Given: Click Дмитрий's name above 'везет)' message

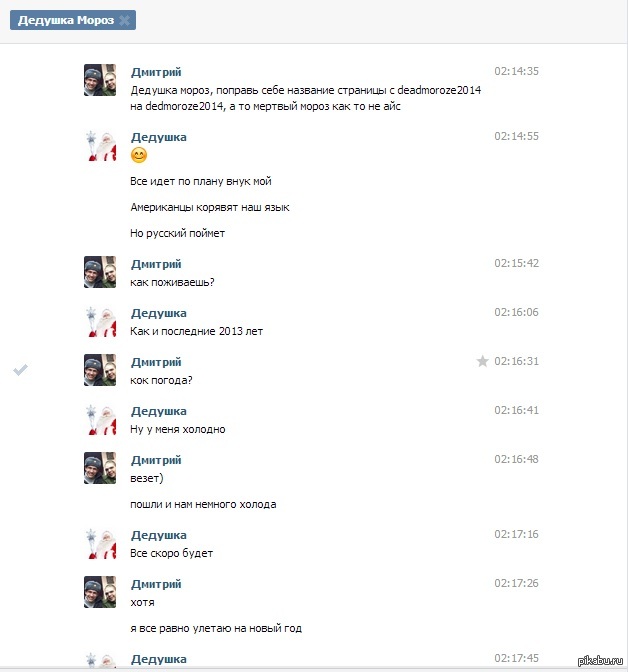Looking at the screenshot, I should (x=156, y=460).
